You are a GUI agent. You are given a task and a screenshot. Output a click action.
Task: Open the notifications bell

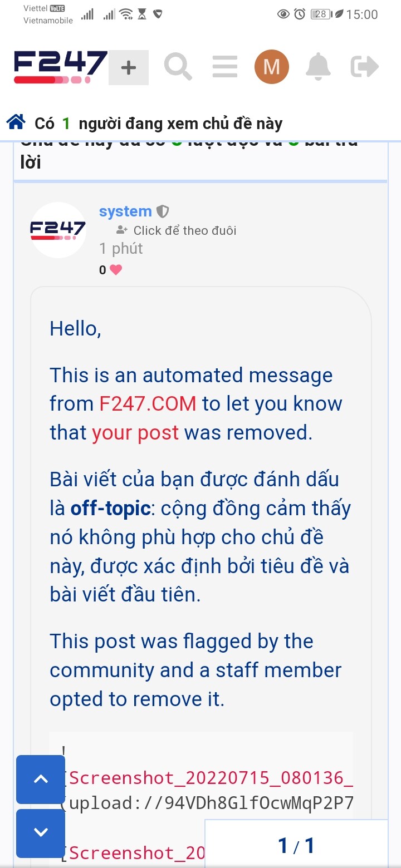click(x=319, y=67)
